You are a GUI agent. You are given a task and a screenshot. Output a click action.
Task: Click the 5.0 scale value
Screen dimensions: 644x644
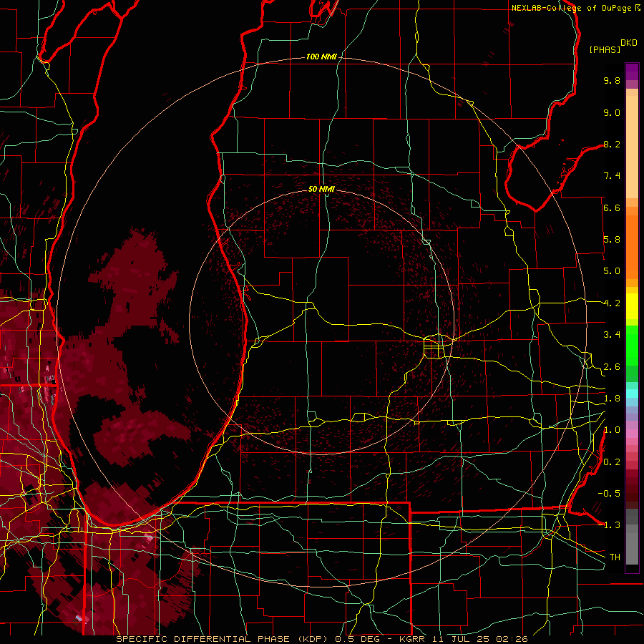(612, 271)
